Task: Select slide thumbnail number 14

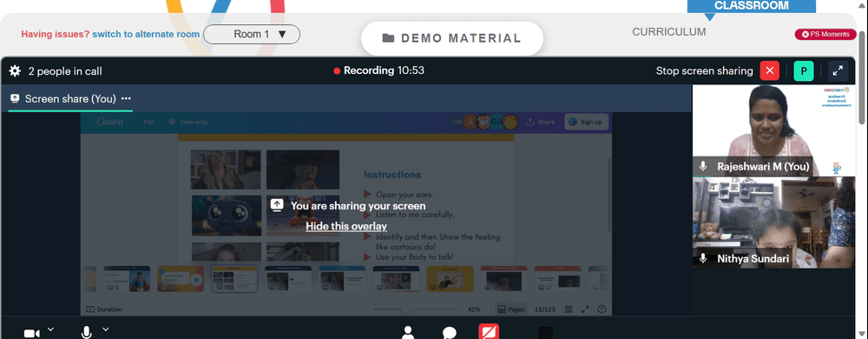Action: click(x=396, y=279)
